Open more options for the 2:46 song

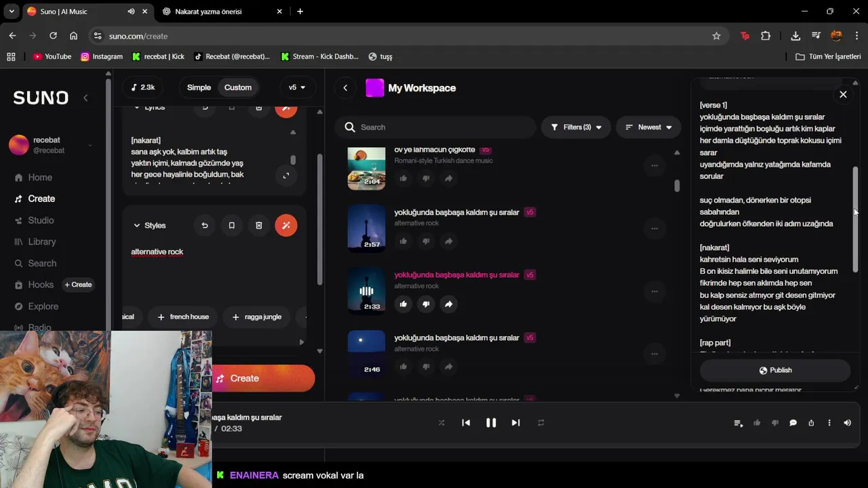point(654,354)
